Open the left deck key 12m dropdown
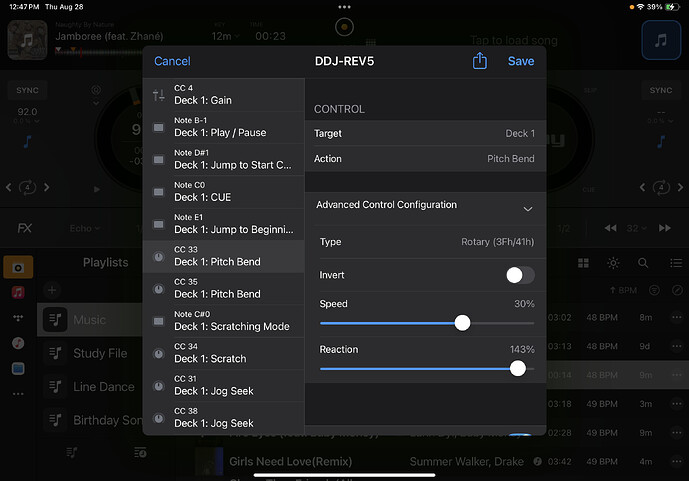Screen dimensions: 689x481 225,36
